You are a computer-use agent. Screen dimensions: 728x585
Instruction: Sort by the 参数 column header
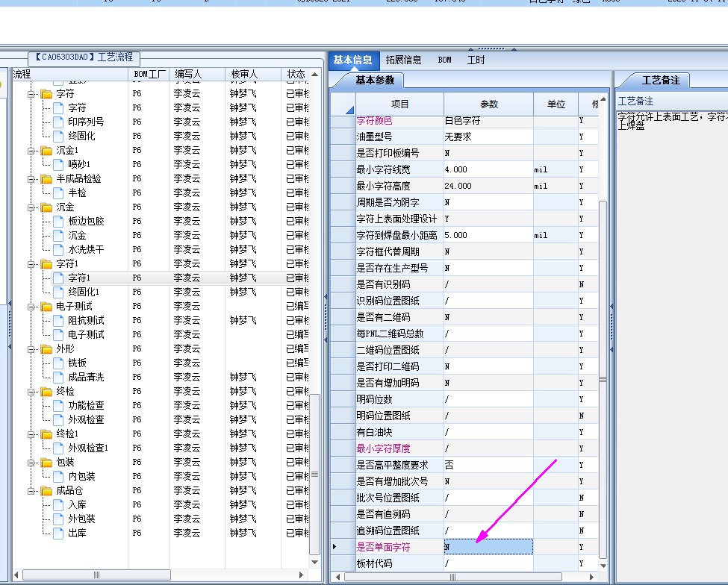point(489,104)
